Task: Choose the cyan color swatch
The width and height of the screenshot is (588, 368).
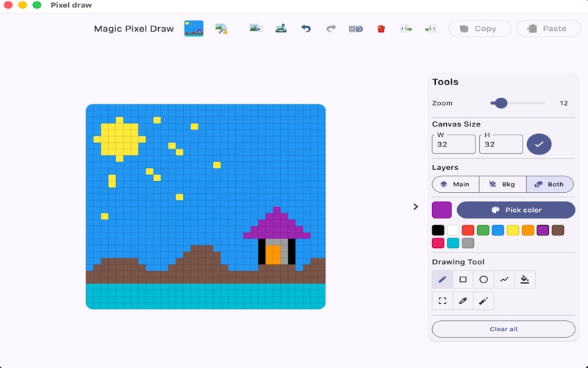Action: [453, 243]
